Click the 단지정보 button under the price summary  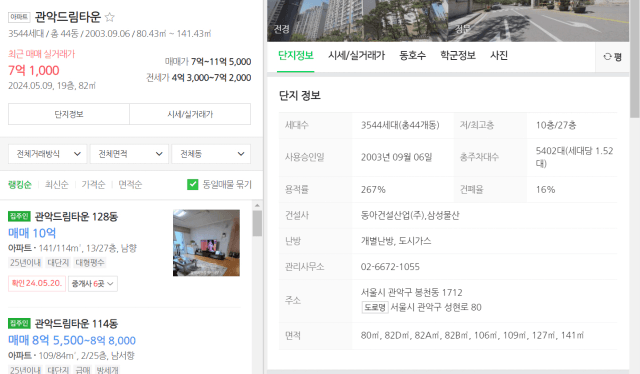(69, 114)
